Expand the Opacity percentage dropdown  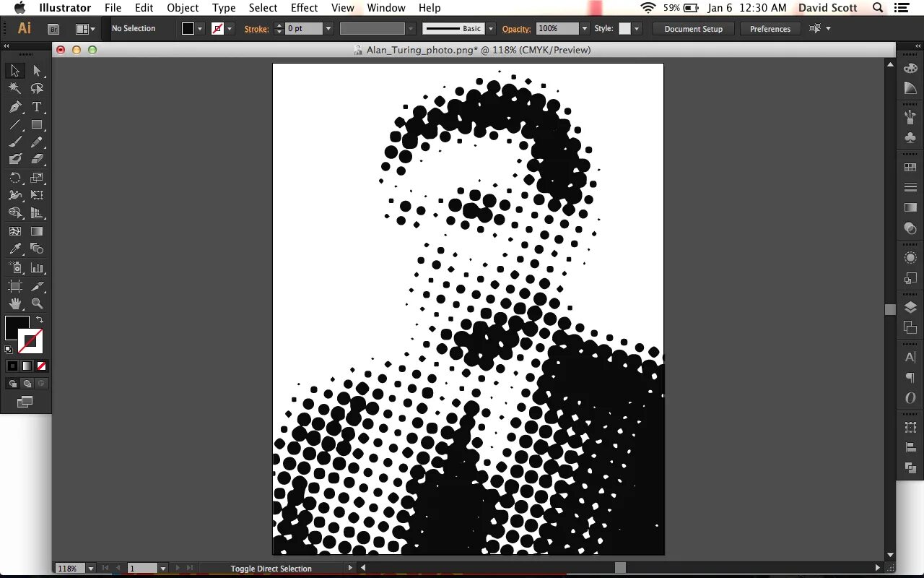(x=584, y=29)
